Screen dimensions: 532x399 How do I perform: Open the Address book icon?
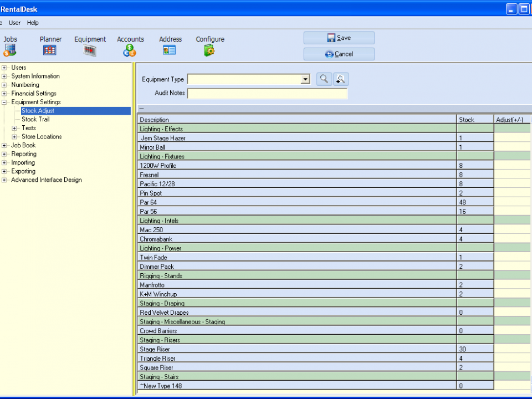170,50
